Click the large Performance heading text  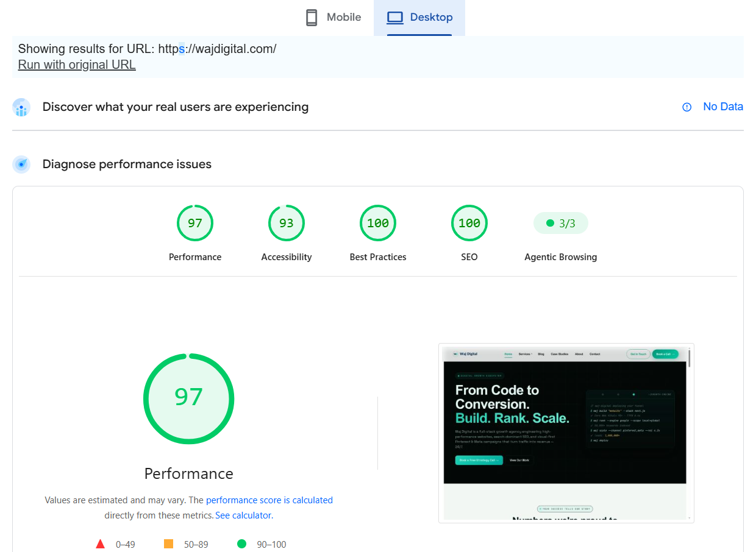pos(189,473)
